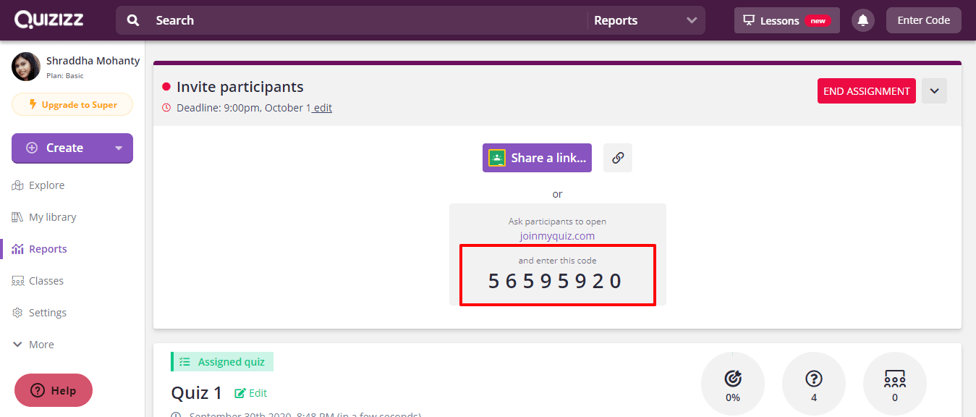The image size is (976, 417).
Task: Open the joinmyquiz.com link
Action: click(x=557, y=236)
